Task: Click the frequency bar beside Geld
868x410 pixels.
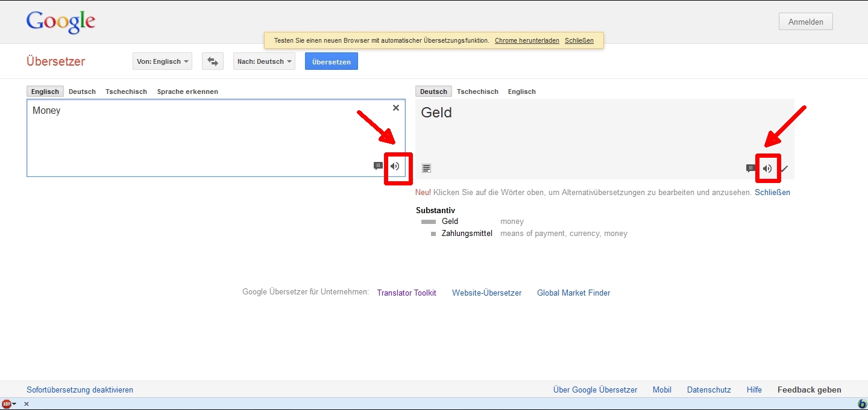Action: tap(428, 222)
